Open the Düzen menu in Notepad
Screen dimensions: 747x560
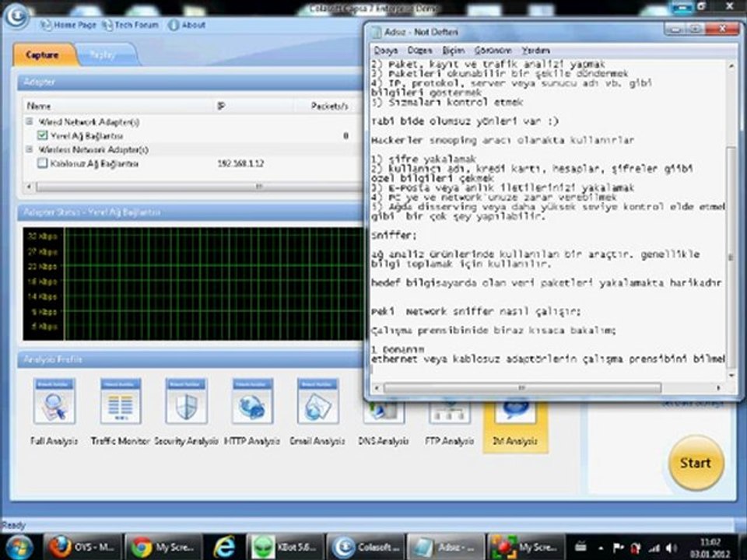[x=419, y=51]
